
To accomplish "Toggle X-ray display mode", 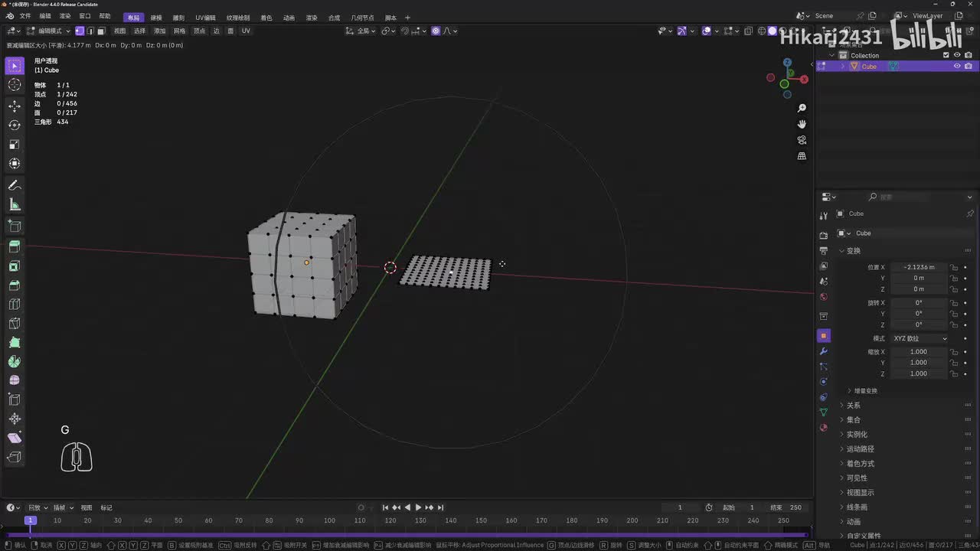I will tap(748, 31).
